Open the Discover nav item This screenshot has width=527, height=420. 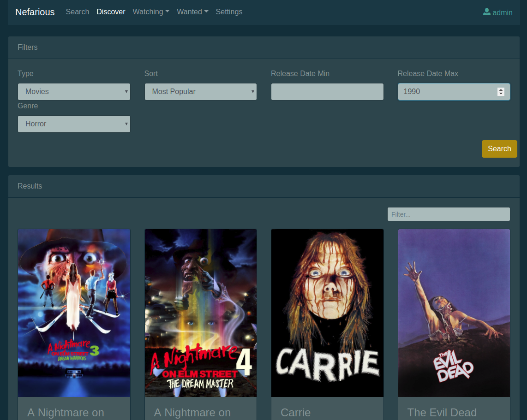(x=111, y=12)
